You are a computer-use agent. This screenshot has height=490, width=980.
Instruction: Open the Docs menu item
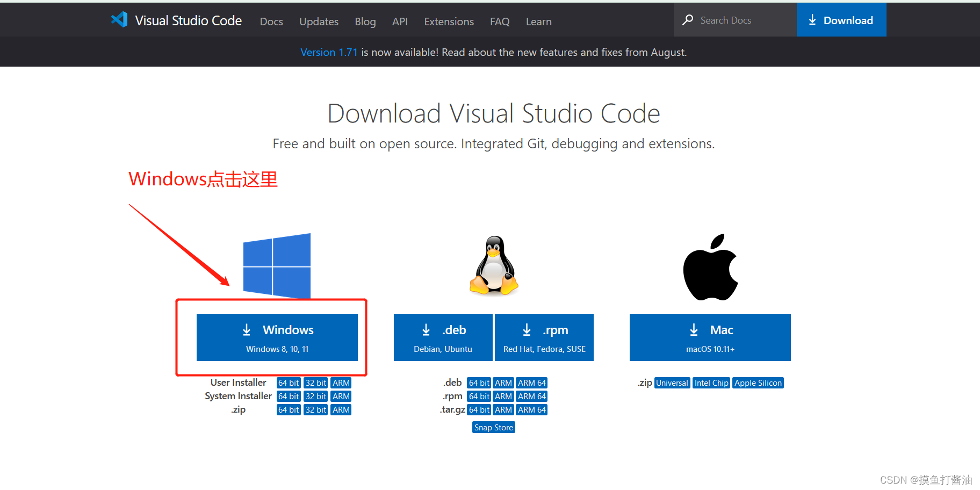271,21
